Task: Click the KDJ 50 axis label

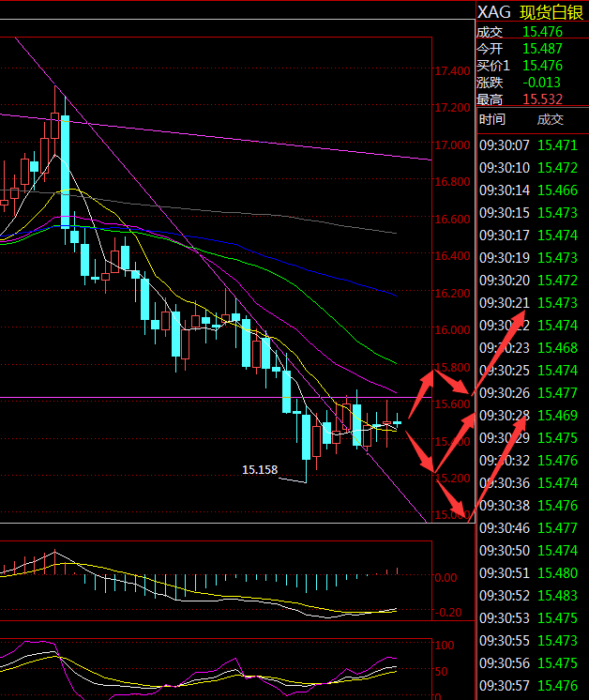Action: [x=442, y=672]
